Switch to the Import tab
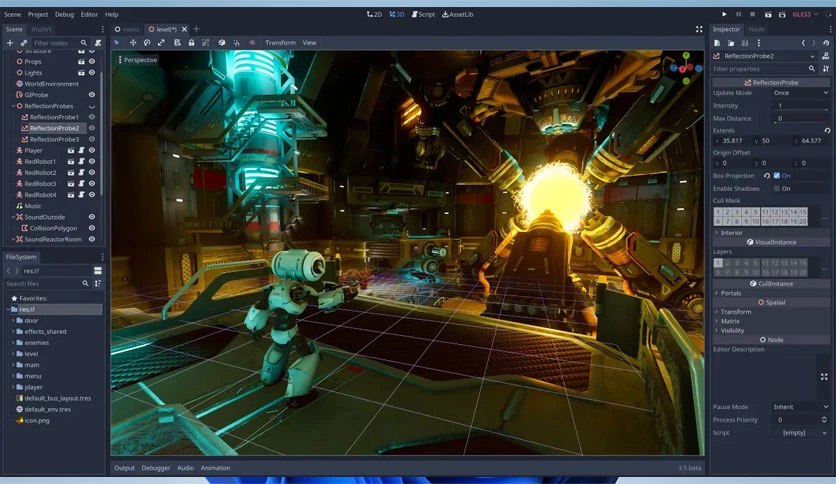Viewport: 836px width, 484px height. coord(41,29)
